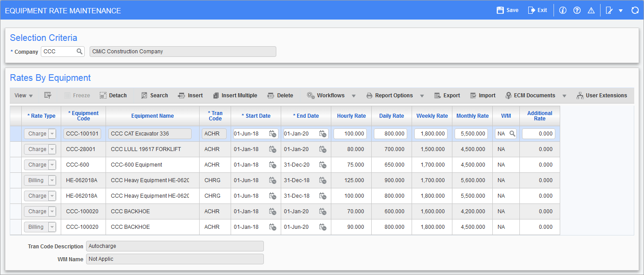This screenshot has height=275, width=644.
Task: Open Rate Type dropdown for CCC-100020 Charge row
Action: click(x=52, y=211)
